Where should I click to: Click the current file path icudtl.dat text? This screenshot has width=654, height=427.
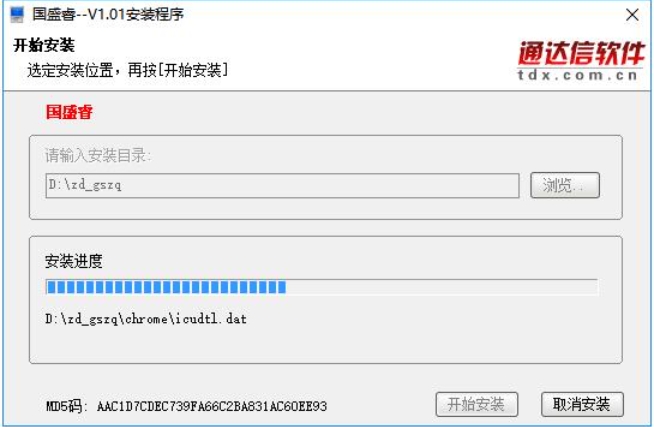(x=146, y=319)
